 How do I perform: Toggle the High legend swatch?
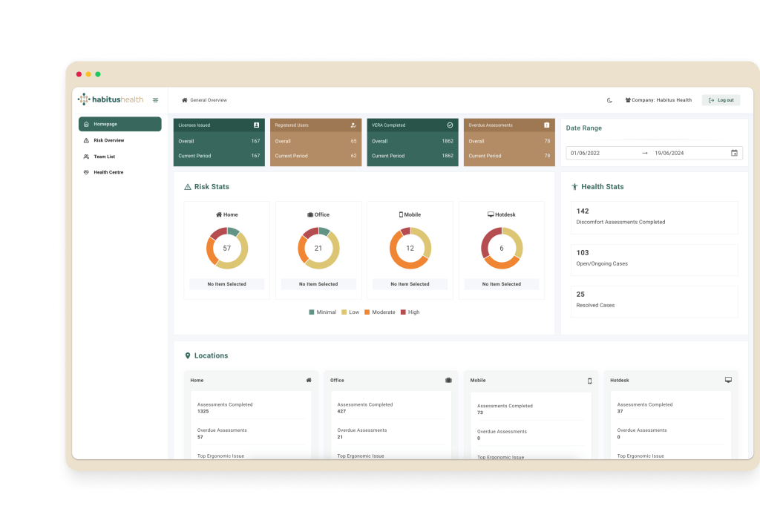pos(403,312)
